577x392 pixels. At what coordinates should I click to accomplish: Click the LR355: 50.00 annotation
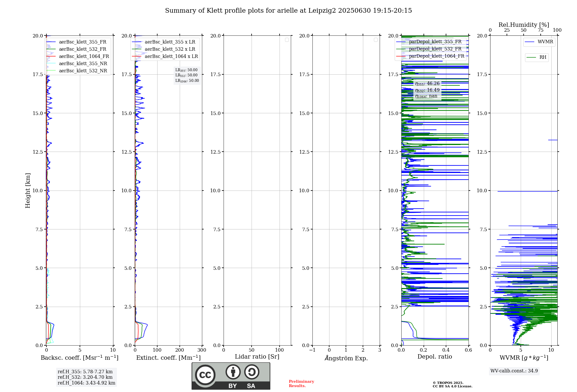pyautogui.click(x=186, y=70)
